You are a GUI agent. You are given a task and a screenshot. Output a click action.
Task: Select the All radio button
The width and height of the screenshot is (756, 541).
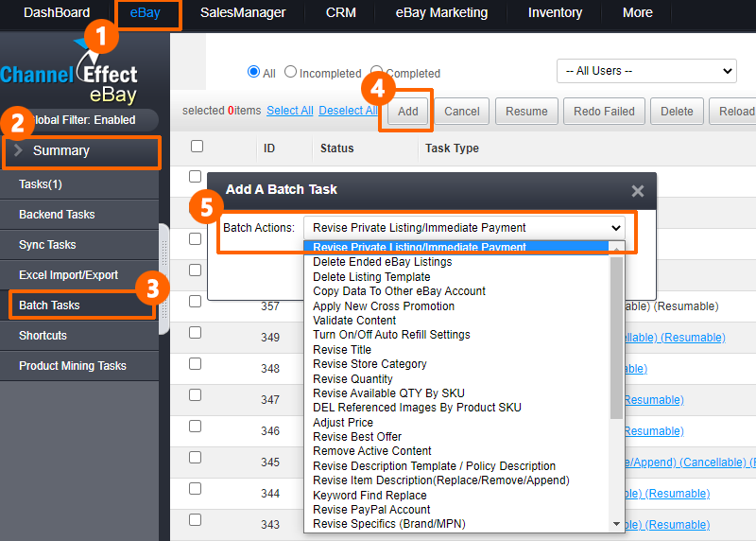(x=253, y=72)
